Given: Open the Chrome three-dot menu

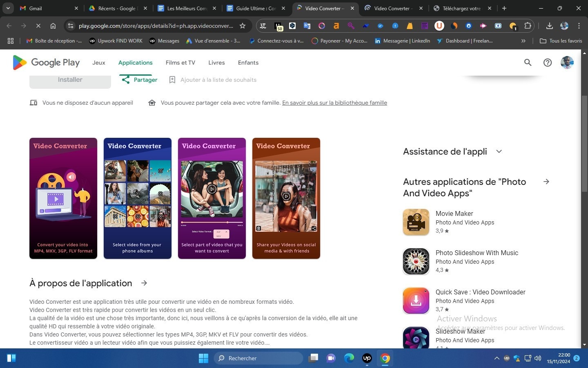Looking at the screenshot, I should coord(579,26).
